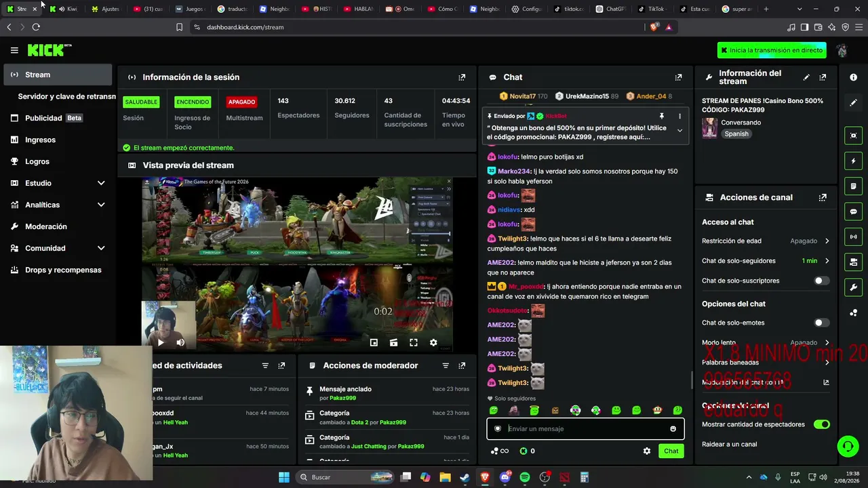Open Brave browser from the taskbar
Screen dimensions: 868x488
(x=485, y=477)
